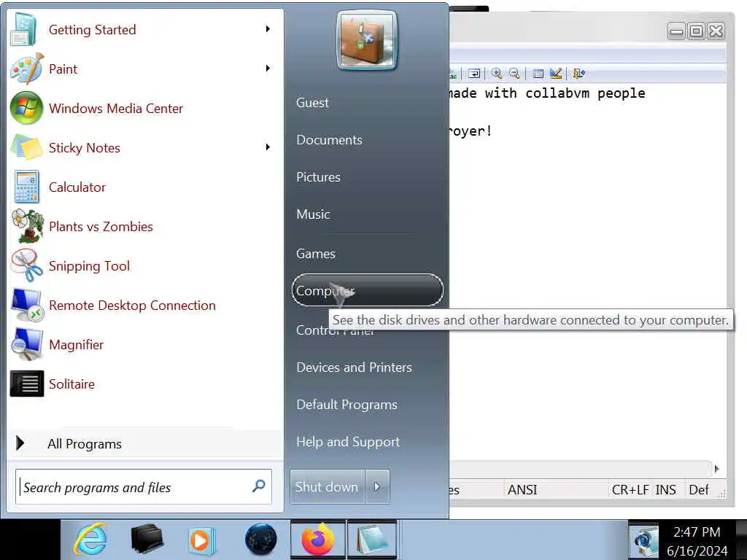Expand Sticky Notes jump list arrow
747x560 pixels.
click(x=268, y=147)
